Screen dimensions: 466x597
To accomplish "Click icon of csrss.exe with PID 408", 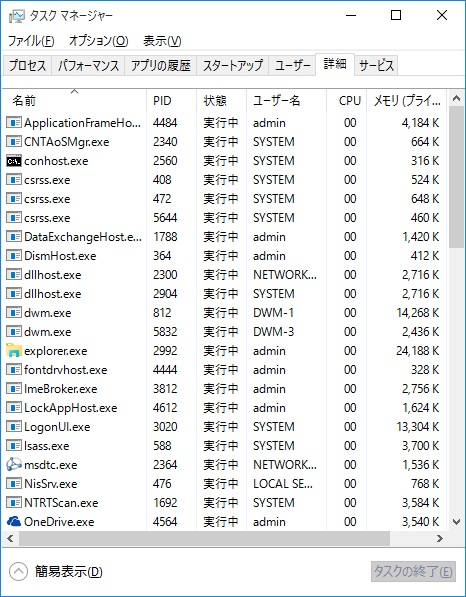I will [14, 180].
